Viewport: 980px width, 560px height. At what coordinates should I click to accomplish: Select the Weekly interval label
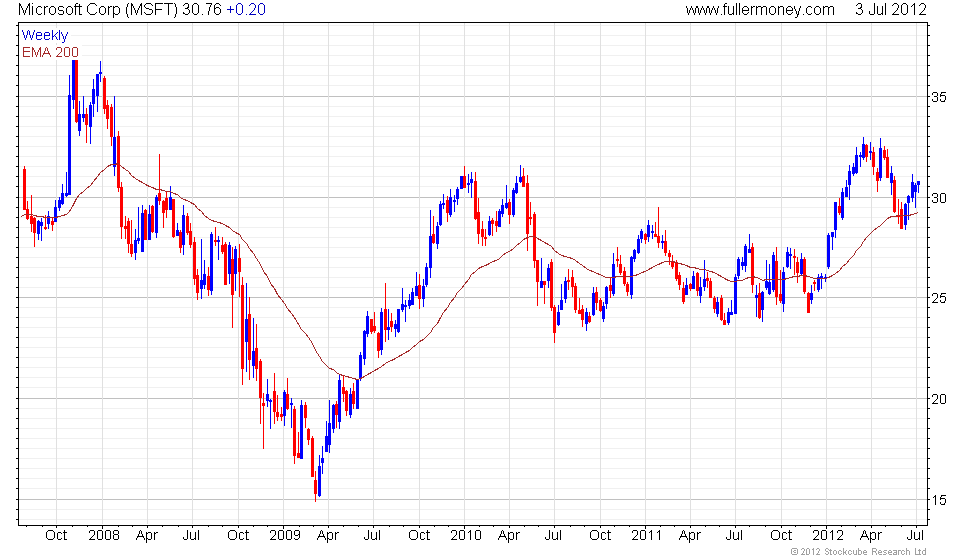click(44, 36)
